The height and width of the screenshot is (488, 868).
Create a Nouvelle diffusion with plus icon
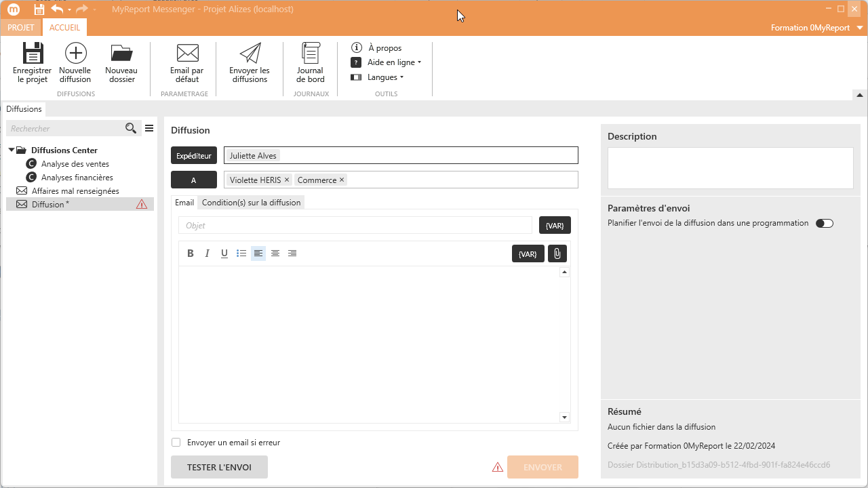pyautogui.click(x=75, y=54)
